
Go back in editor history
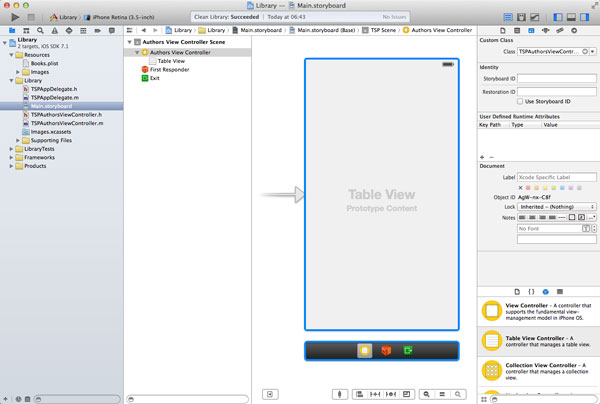click(x=143, y=30)
